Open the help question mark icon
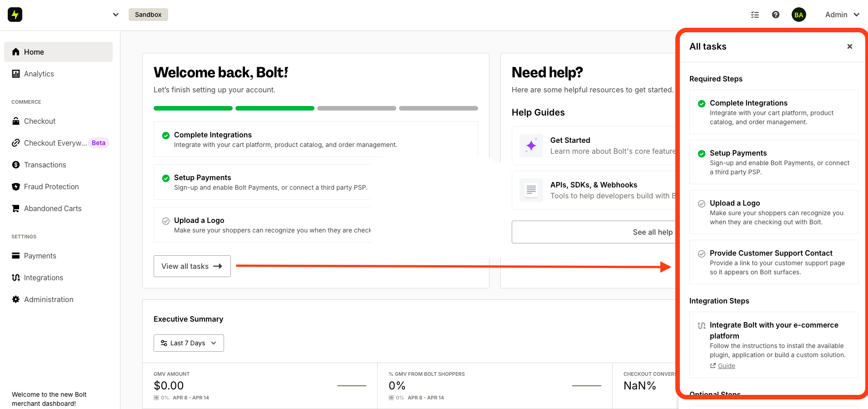 776,15
